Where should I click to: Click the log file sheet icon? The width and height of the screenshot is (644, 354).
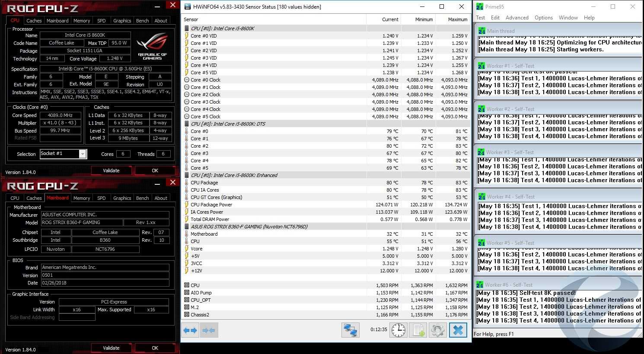418,330
